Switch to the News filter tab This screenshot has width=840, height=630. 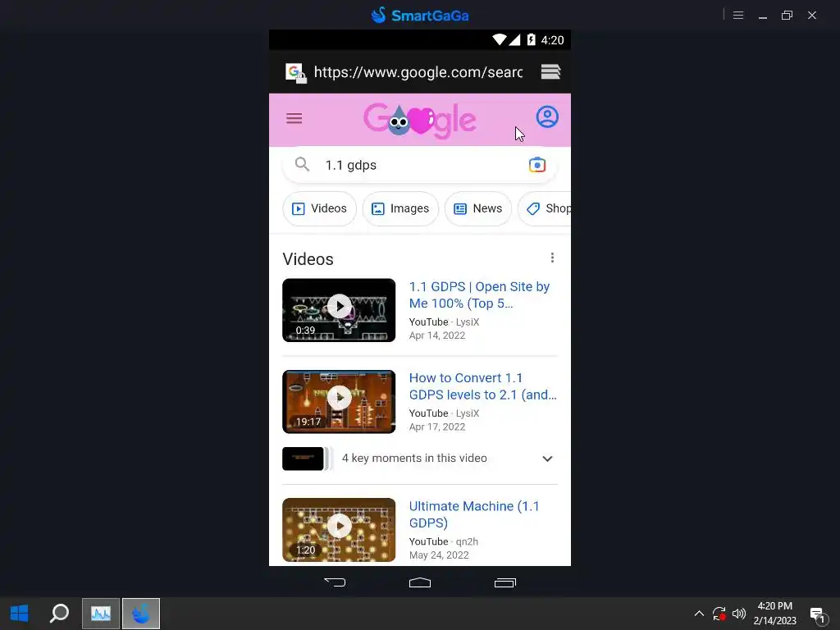478,208
